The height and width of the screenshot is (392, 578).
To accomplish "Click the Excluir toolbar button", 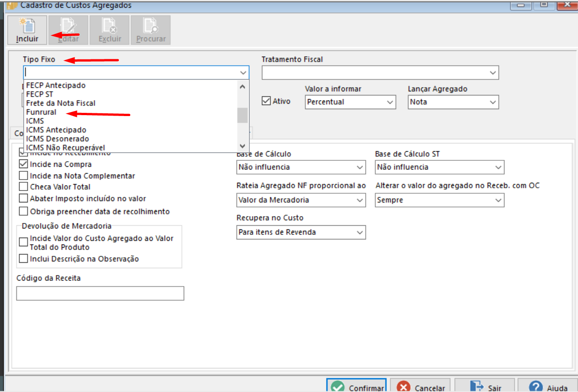I will click(110, 30).
